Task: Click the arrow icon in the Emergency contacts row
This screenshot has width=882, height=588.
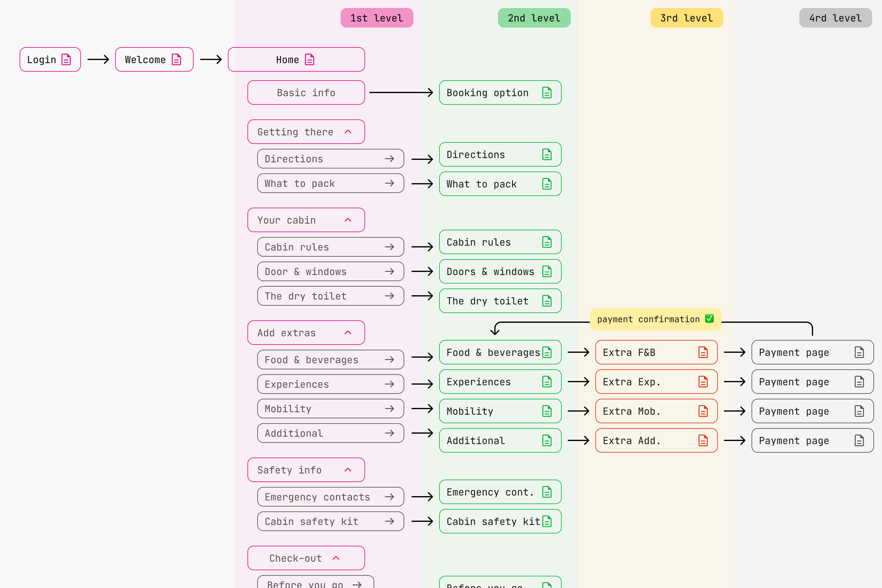Action: (389, 497)
